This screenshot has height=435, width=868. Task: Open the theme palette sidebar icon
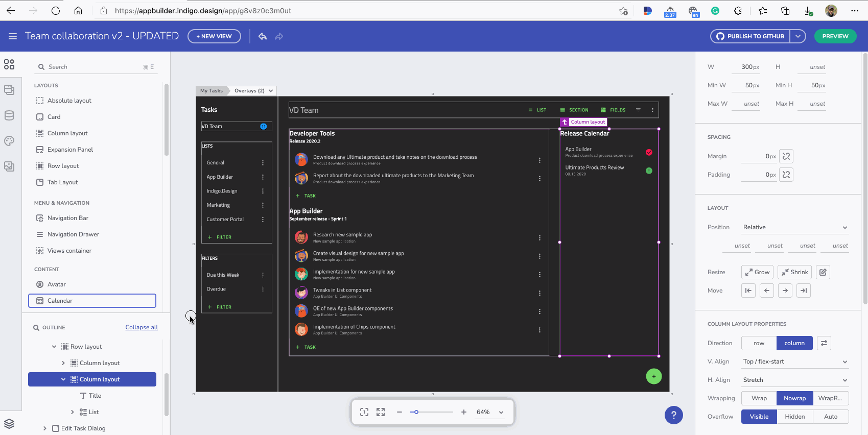pyautogui.click(x=9, y=141)
